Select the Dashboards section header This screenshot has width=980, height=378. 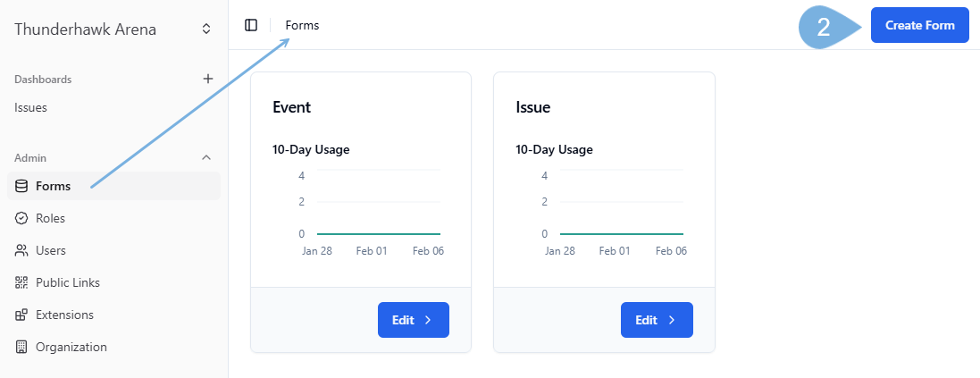(x=43, y=79)
